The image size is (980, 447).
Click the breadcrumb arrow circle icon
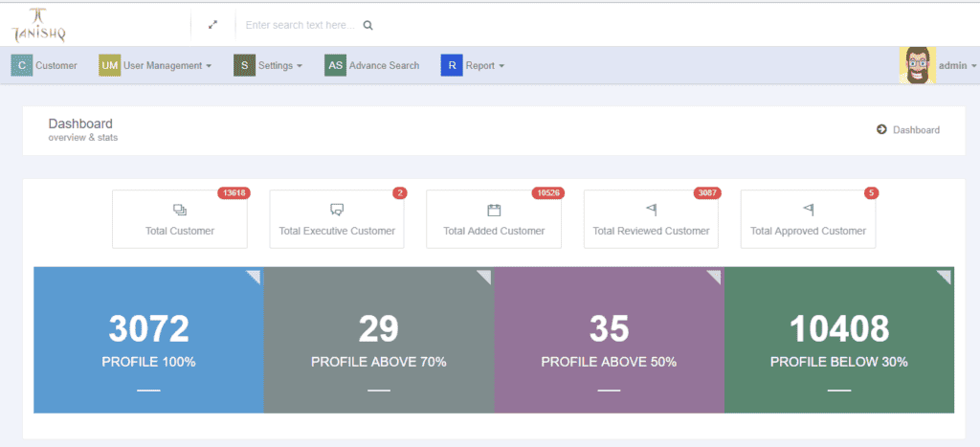[881, 129]
